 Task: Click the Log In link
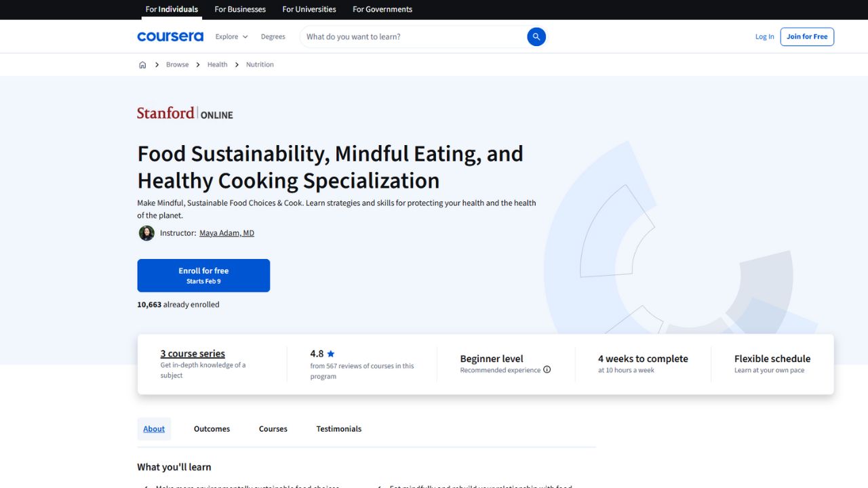(764, 36)
